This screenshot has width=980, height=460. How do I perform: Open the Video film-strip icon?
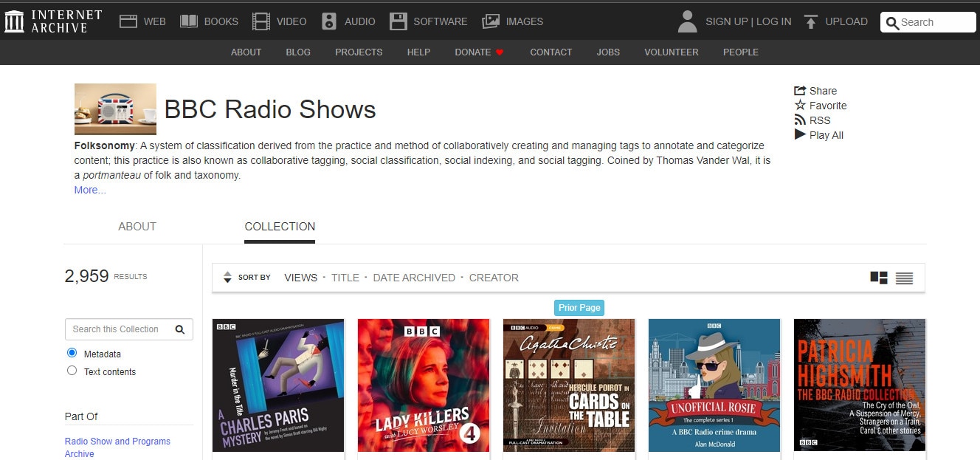click(260, 21)
